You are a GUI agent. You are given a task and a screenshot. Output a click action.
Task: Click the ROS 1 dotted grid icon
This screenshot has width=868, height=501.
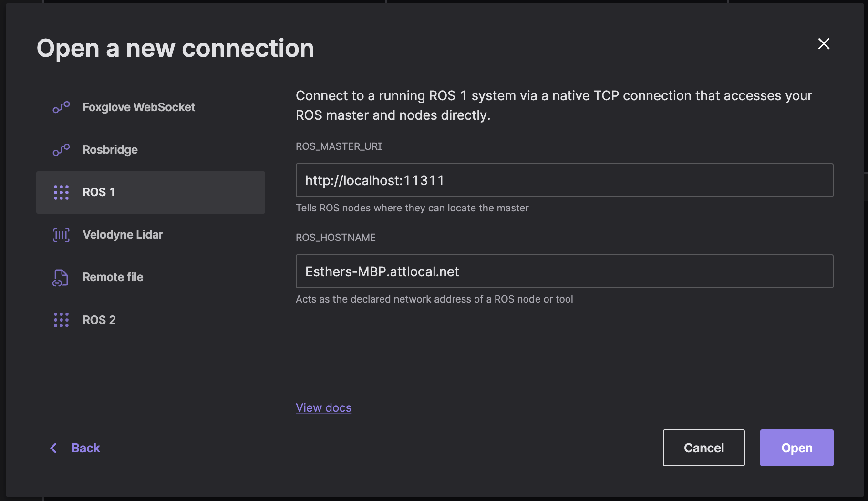61,192
